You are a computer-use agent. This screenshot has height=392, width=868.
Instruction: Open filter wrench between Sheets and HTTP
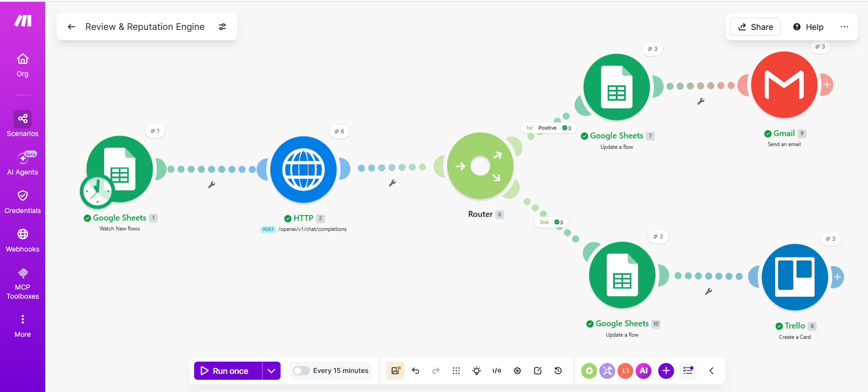coord(211,184)
